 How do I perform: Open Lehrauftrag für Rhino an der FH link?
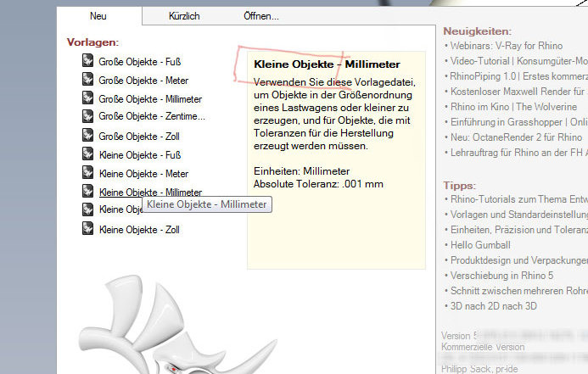click(x=518, y=153)
